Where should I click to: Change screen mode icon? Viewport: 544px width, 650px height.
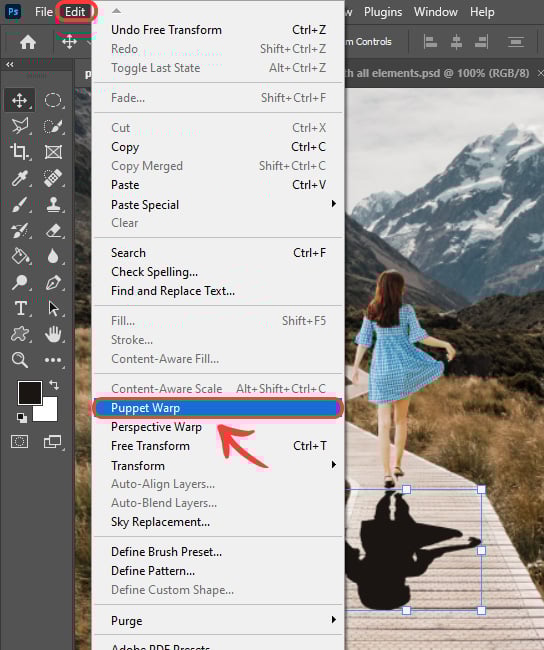pyautogui.click(x=53, y=441)
